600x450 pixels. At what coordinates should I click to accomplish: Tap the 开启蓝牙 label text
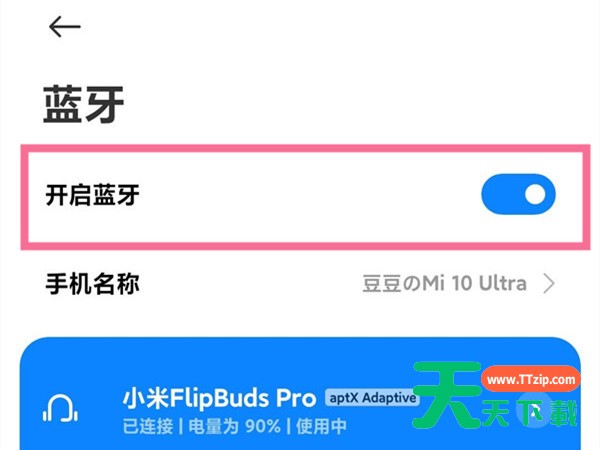[92, 195]
